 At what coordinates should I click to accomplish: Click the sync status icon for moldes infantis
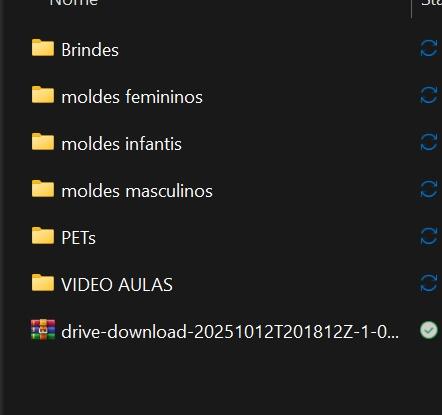429,143
